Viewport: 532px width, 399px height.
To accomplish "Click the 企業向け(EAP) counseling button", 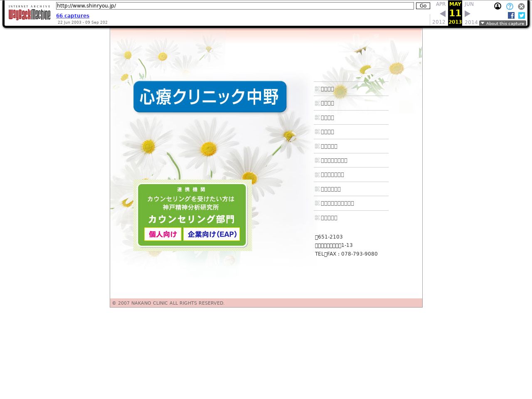I will 212,234.
